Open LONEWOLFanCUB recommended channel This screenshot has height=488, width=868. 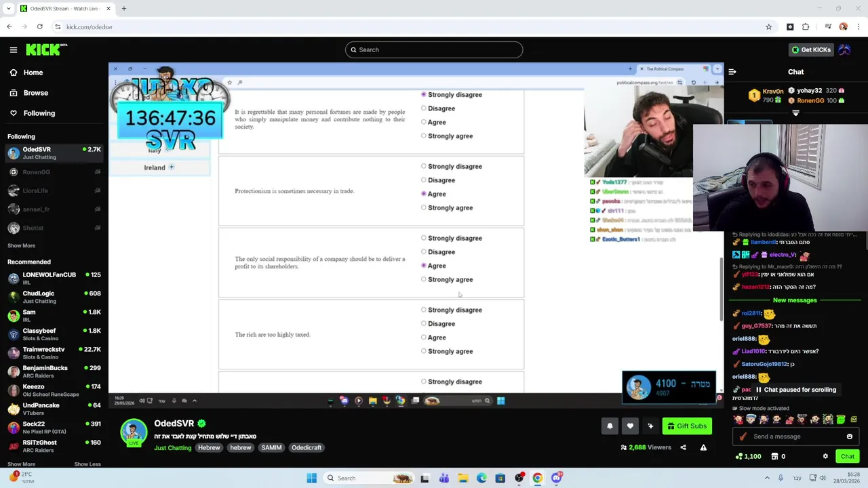(x=54, y=279)
